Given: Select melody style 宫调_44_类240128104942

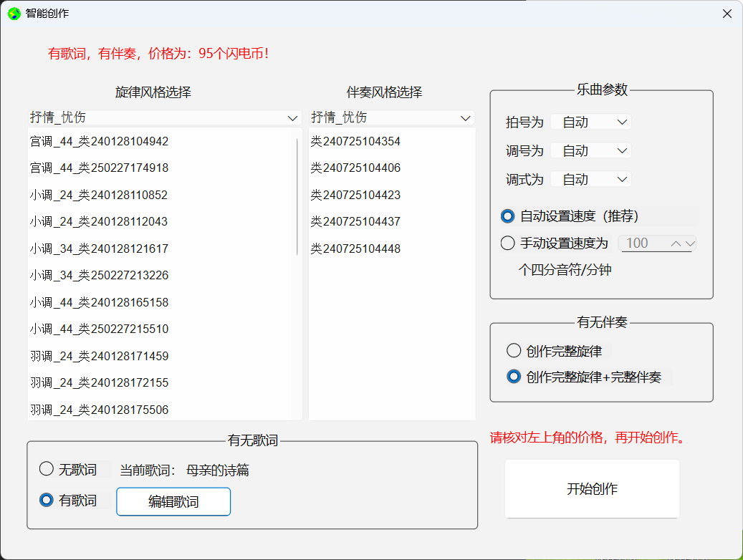Looking at the screenshot, I should [100, 141].
